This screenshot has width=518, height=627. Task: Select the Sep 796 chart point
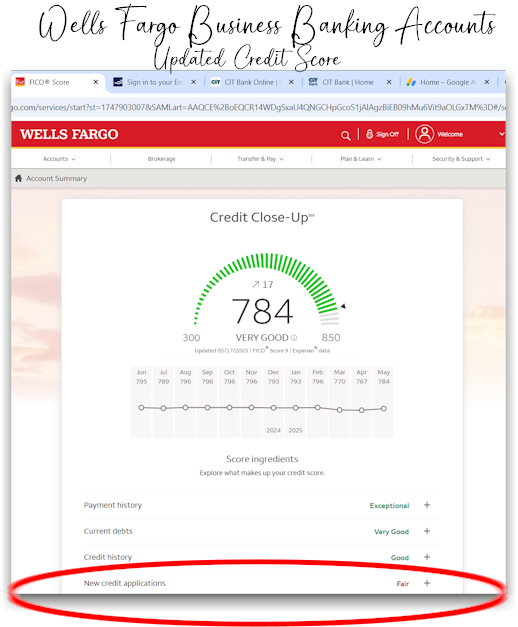coord(207,407)
